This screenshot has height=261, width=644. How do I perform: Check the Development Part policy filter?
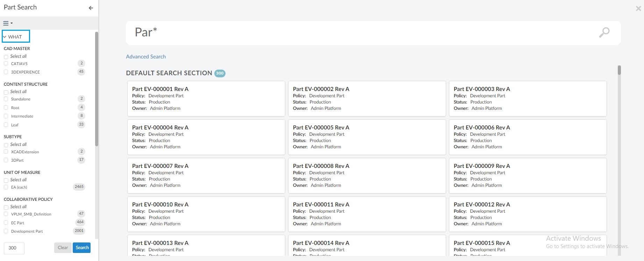point(6,231)
